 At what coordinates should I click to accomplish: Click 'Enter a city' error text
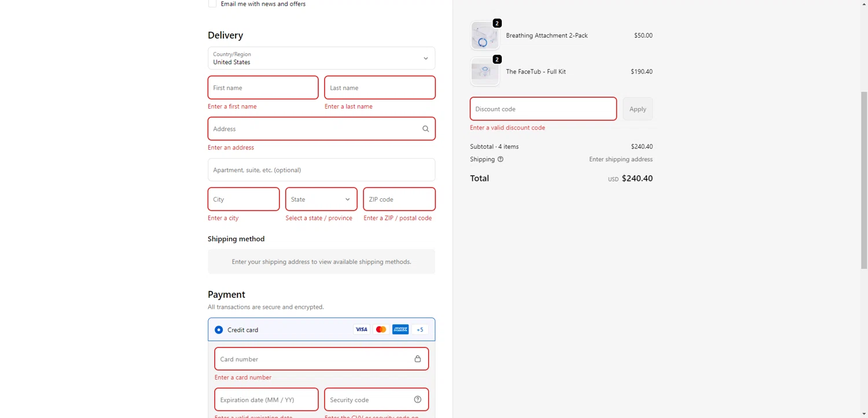pyautogui.click(x=223, y=218)
